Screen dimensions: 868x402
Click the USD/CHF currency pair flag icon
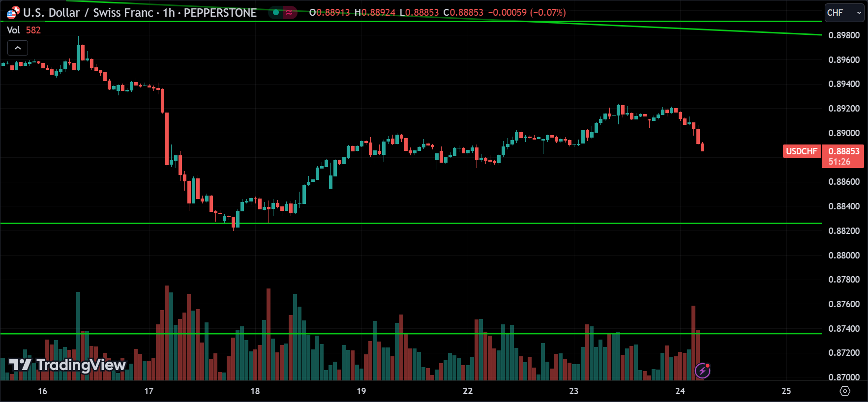pyautogui.click(x=13, y=12)
